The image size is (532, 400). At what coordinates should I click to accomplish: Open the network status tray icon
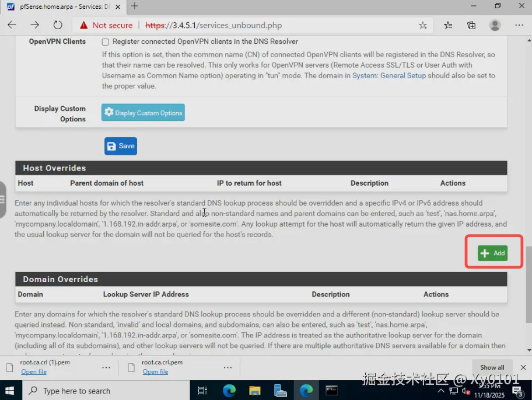[x=454, y=391]
